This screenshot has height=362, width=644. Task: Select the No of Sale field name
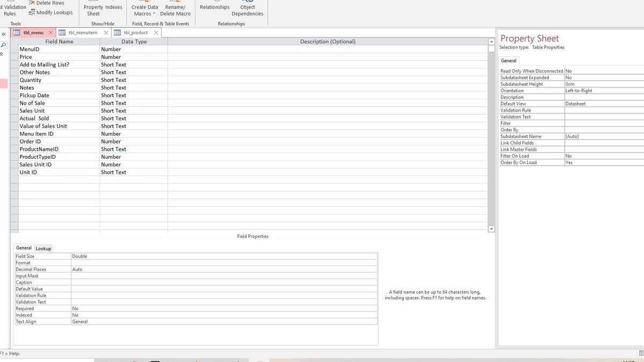59,103
